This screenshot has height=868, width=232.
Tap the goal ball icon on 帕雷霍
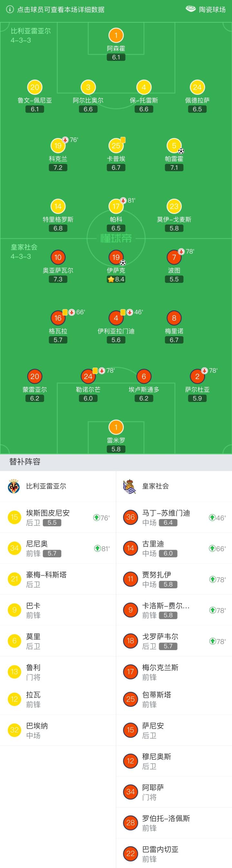pos(181,151)
